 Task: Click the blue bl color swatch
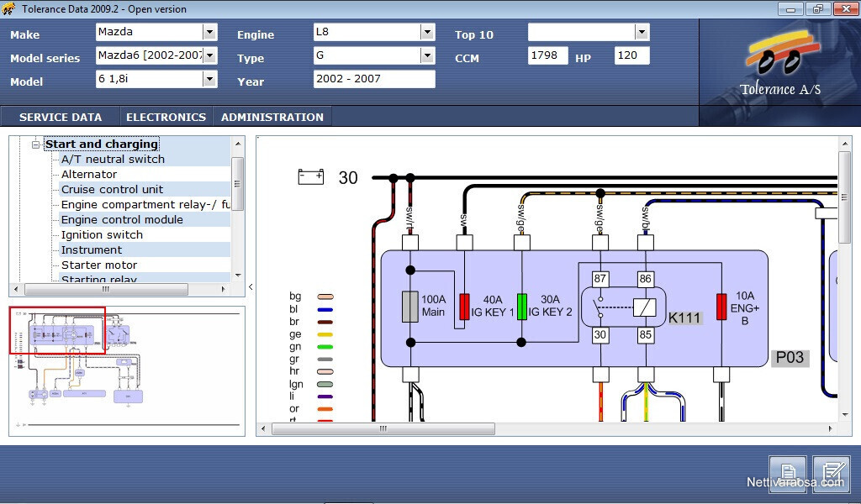click(x=325, y=309)
